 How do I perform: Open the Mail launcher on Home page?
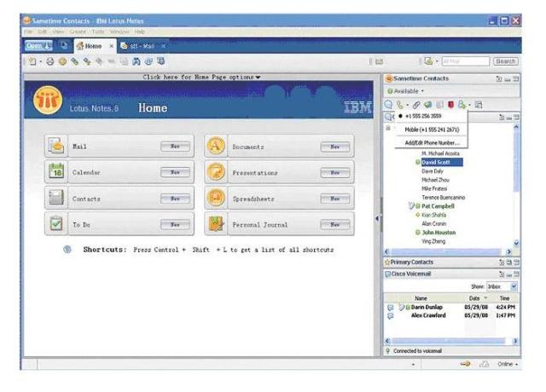(56, 146)
